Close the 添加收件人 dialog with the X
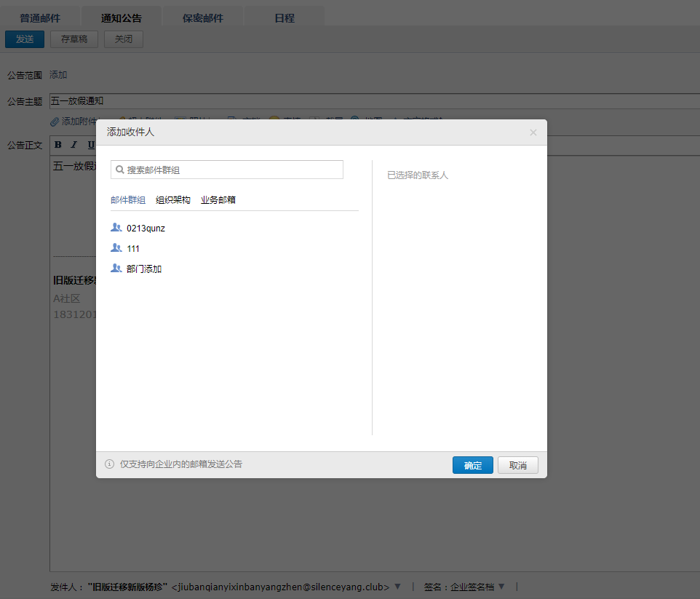The height and width of the screenshot is (599, 700). 533,132
